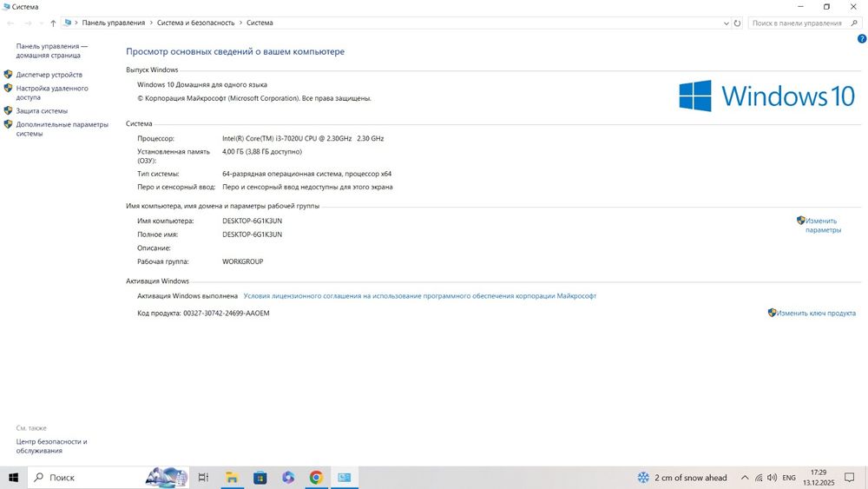Viewport: 868px width, 489px height.
Task: Open File Explorer from the taskbar
Action: click(232, 478)
